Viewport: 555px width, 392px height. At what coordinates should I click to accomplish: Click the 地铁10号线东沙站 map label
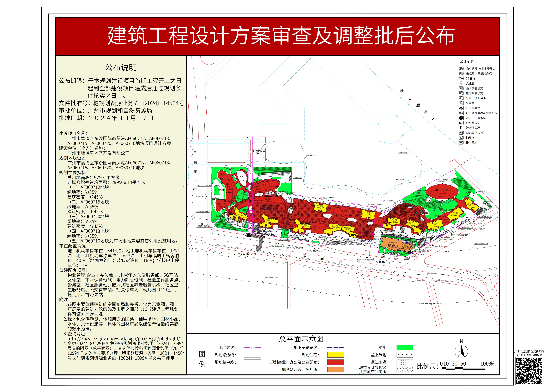click(247, 254)
